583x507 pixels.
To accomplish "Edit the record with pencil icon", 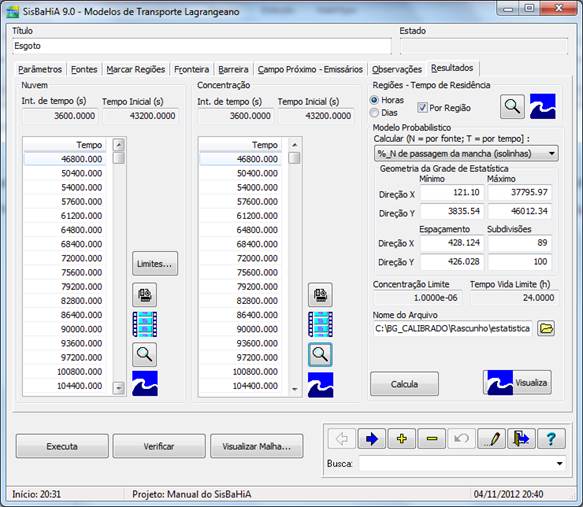I will point(492,439).
